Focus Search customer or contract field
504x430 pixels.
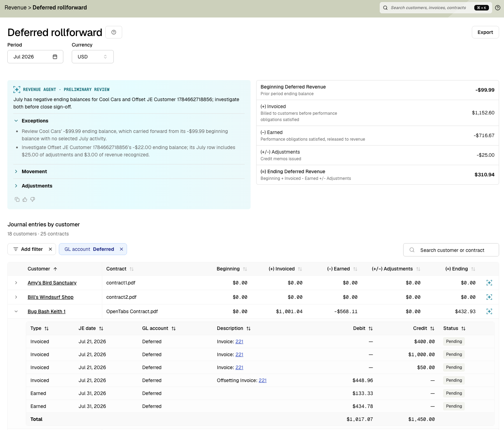[451, 250]
